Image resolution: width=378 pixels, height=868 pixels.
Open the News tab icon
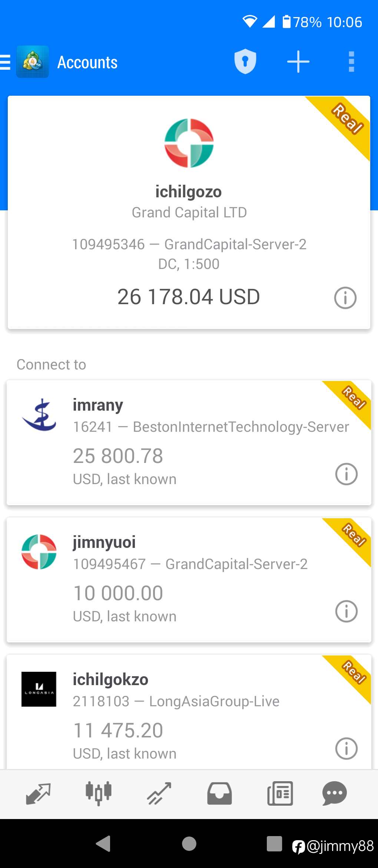(280, 794)
